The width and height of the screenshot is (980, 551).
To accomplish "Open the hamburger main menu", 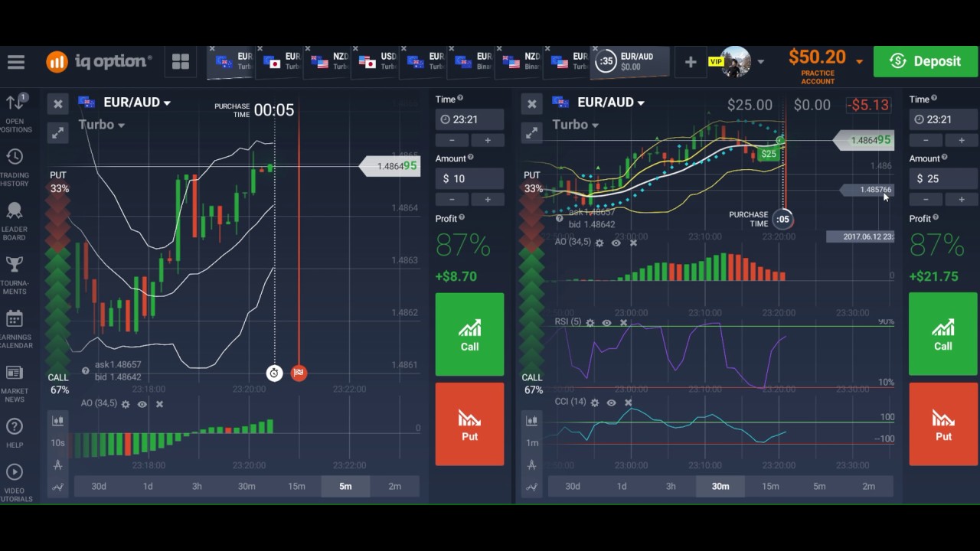I will click(15, 62).
